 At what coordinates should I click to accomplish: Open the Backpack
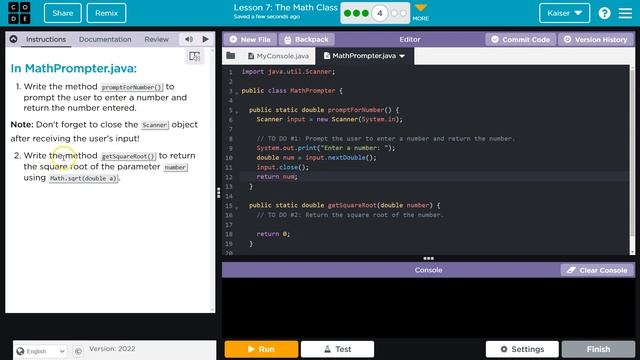[307, 39]
